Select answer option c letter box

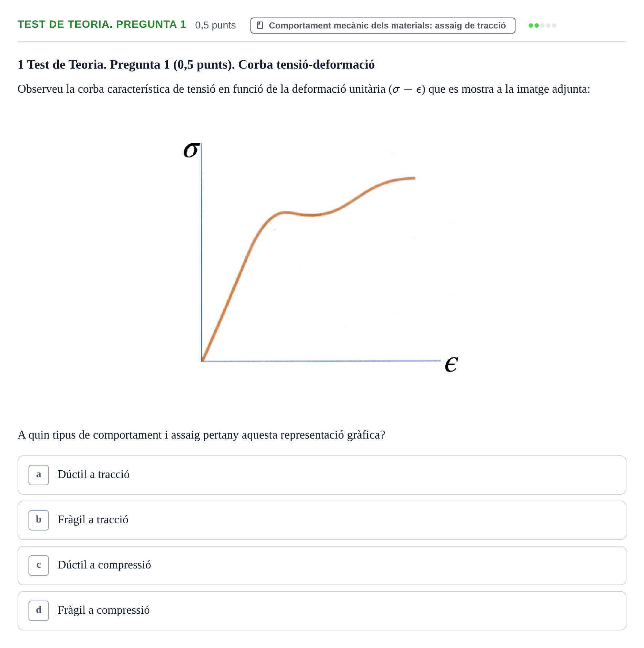(x=39, y=566)
